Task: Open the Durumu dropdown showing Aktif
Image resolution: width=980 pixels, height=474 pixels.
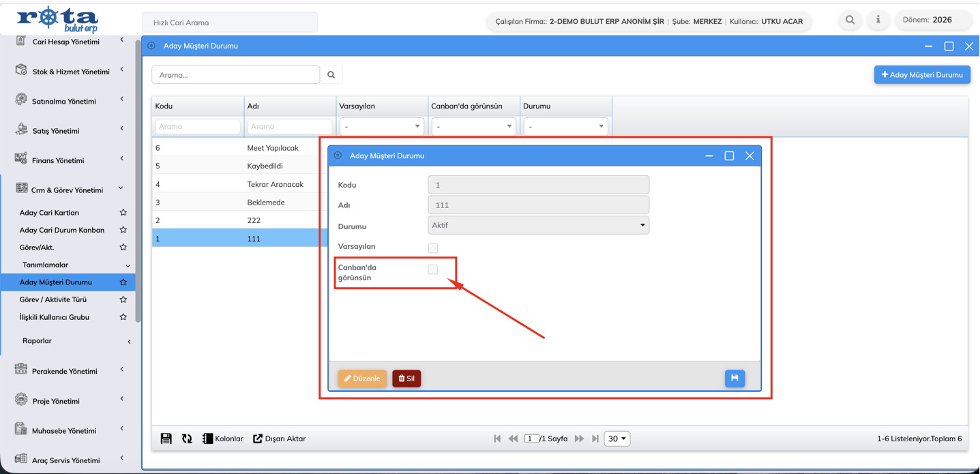Action: tap(538, 225)
